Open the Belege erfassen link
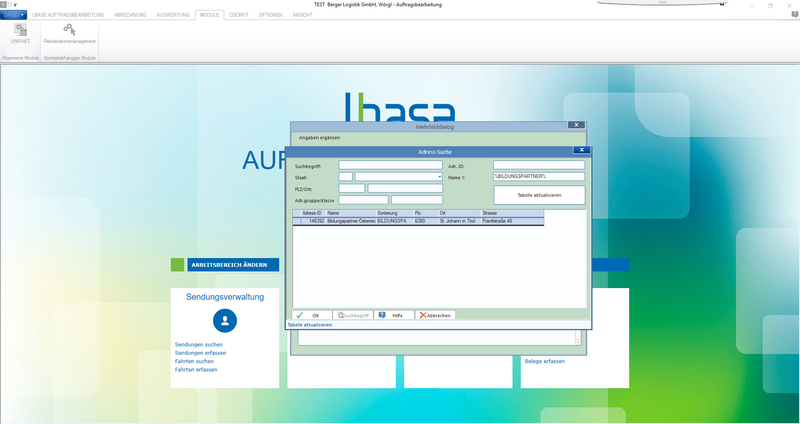This screenshot has height=424, width=800. [544, 361]
